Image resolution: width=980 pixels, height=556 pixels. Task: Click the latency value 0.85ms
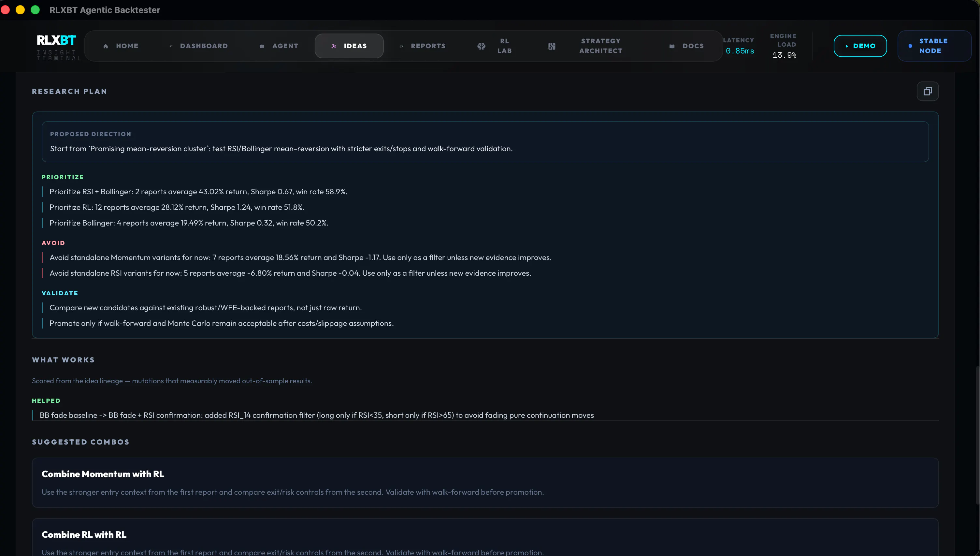(x=740, y=51)
